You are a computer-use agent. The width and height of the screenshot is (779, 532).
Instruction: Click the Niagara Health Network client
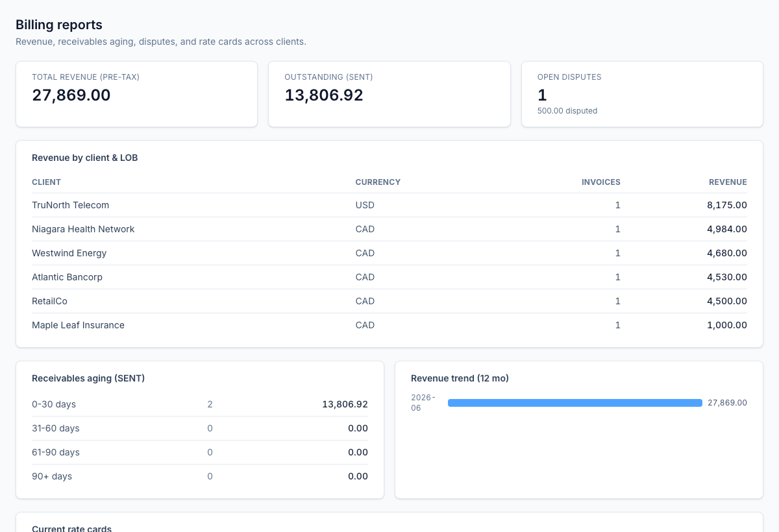[x=83, y=229]
